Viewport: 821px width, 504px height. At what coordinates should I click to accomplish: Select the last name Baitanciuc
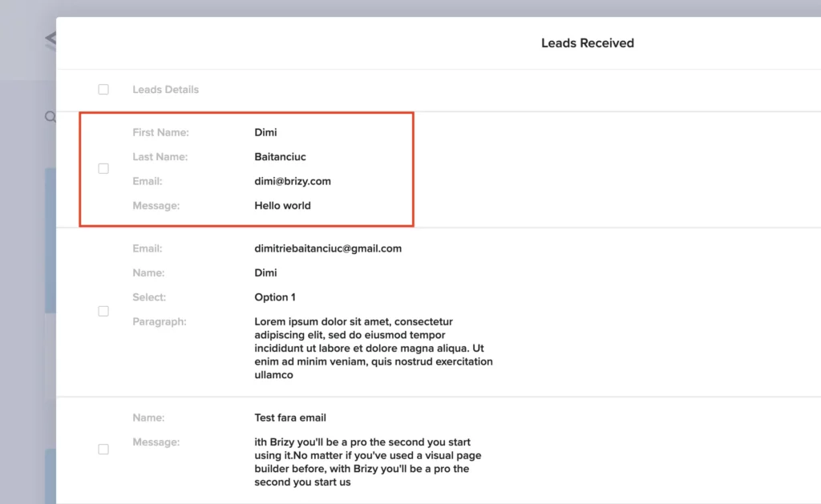pos(280,157)
